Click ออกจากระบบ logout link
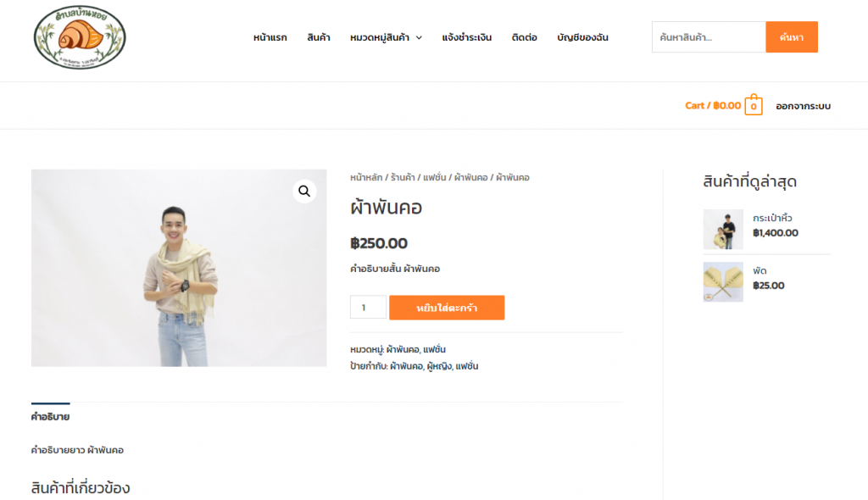This screenshot has height=500, width=868. (804, 106)
